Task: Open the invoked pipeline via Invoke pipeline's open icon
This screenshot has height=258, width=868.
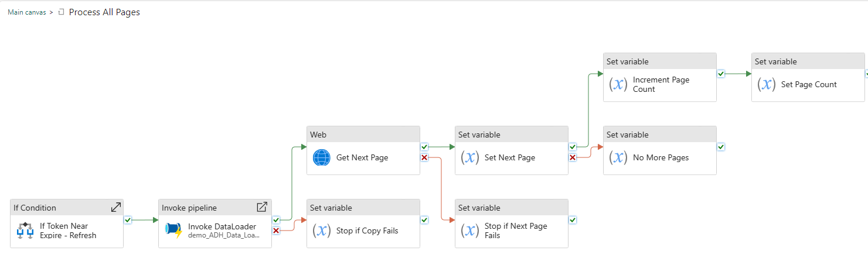Action: pyautogui.click(x=262, y=207)
